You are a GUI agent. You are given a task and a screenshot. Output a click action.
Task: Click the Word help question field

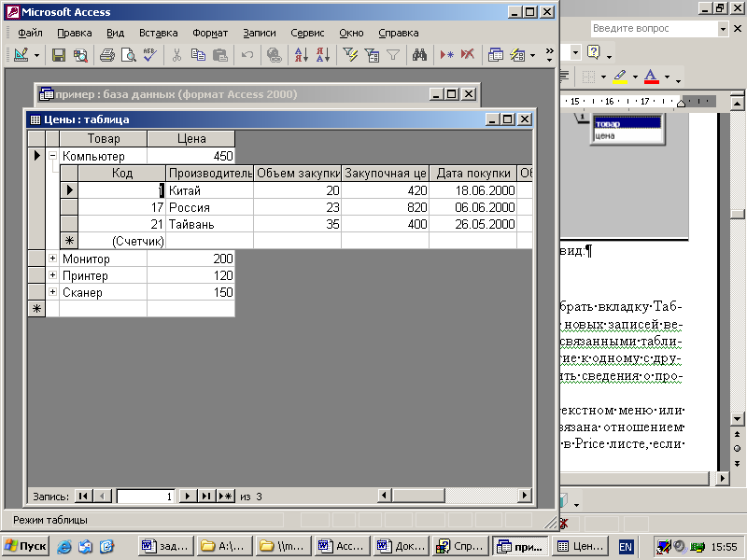click(x=655, y=29)
